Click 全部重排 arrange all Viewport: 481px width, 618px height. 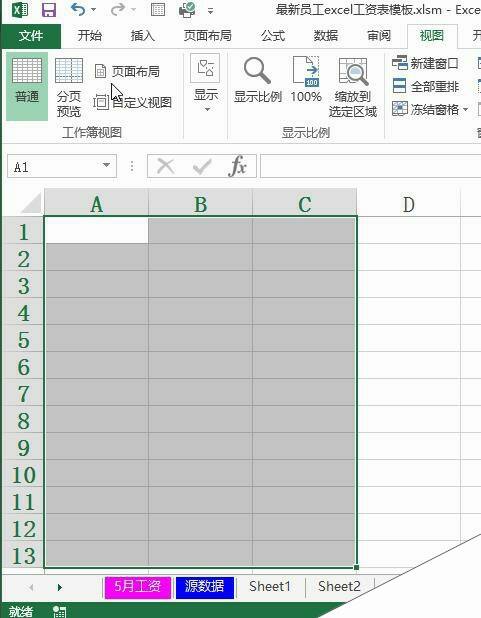[x=426, y=86]
